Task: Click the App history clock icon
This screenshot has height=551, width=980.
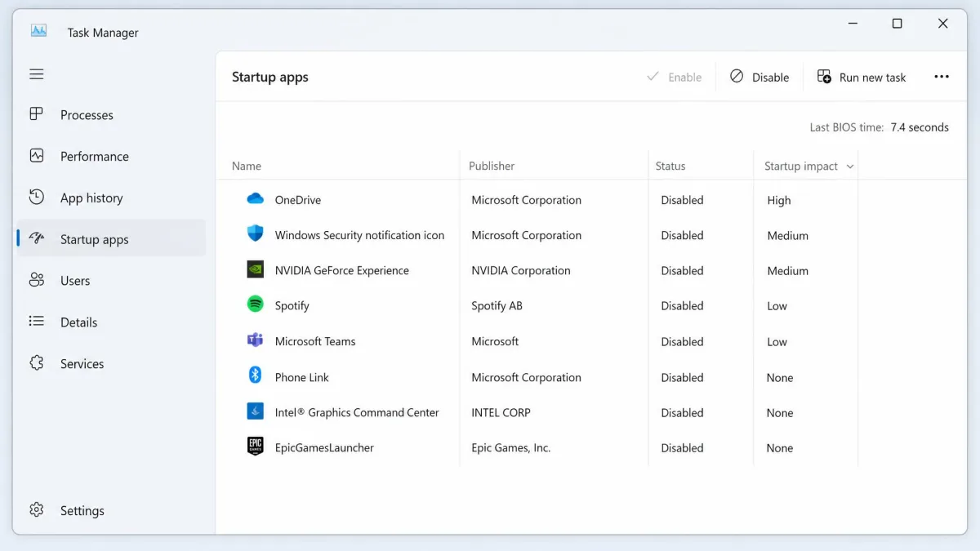Action: [37, 197]
